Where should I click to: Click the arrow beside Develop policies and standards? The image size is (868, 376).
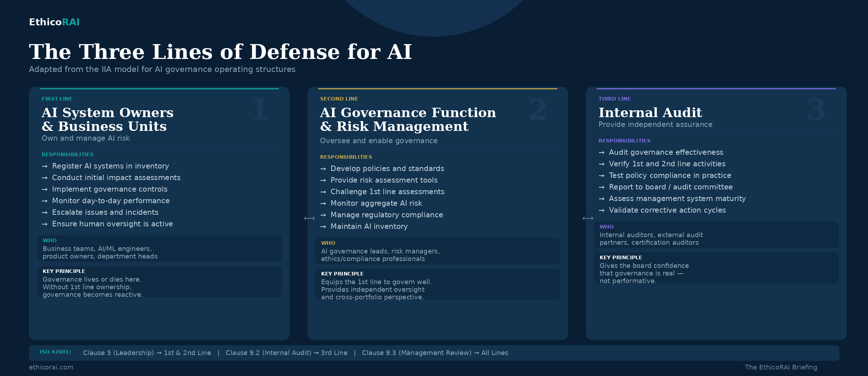[323, 168]
